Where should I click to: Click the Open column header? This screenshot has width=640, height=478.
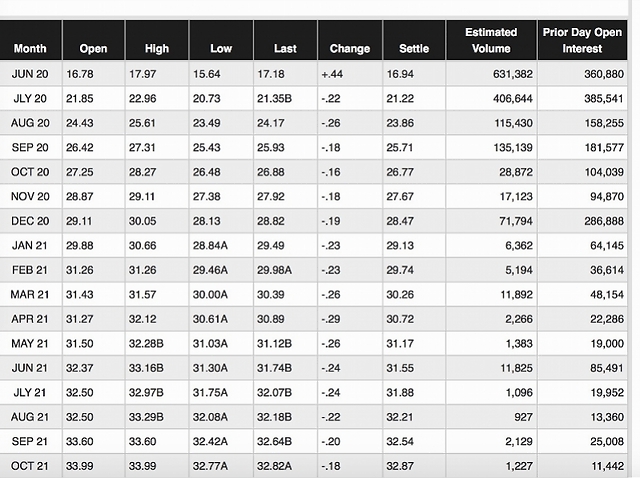pos(93,48)
